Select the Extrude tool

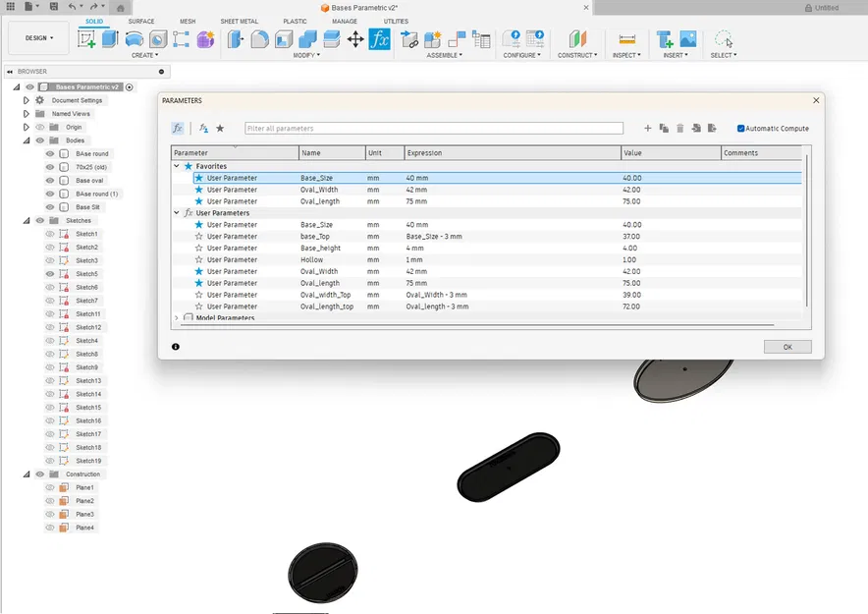pyautogui.click(x=110, y=39)
